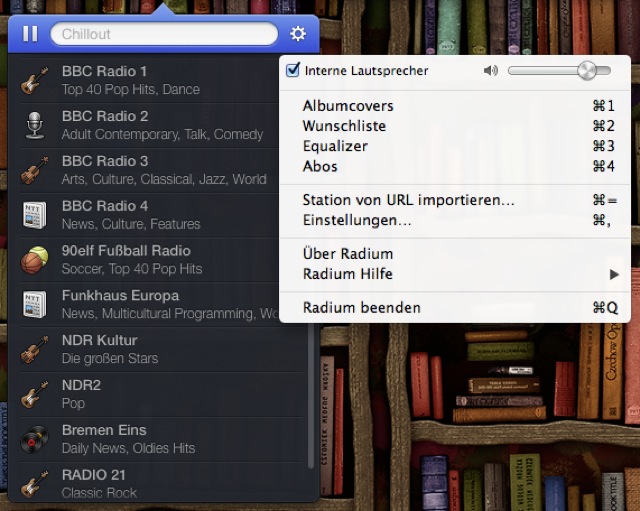Click the BBC Radio 2 microphone icon
This screenshot has height=511, width=640.
click(35, 125)
